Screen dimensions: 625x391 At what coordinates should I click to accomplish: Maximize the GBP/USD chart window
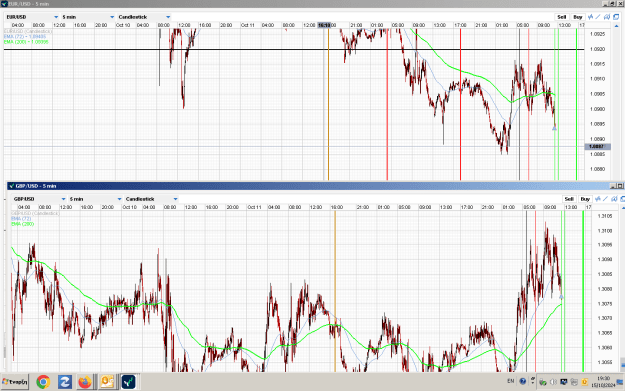tap(620, 186)
